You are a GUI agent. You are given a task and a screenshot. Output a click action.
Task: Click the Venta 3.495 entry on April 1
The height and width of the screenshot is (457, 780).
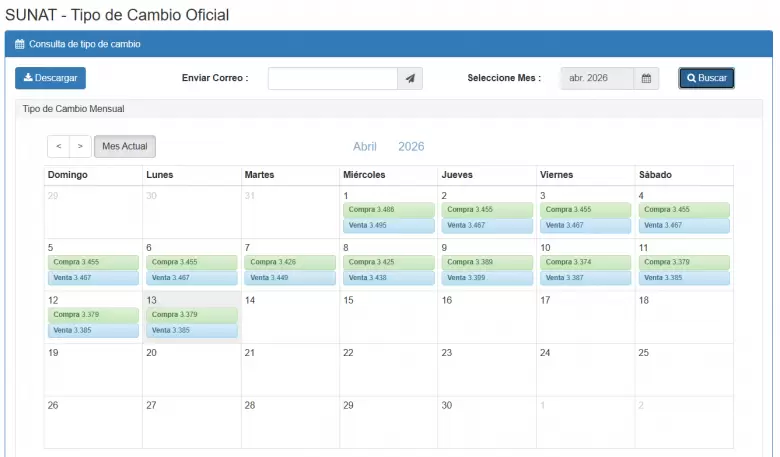388,226
